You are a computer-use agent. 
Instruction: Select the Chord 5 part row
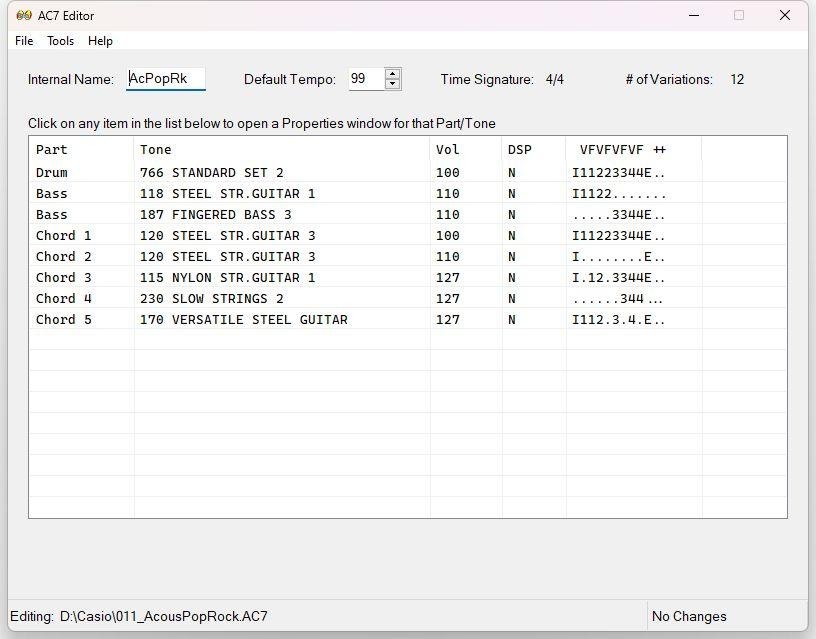[x=407, y=320]
